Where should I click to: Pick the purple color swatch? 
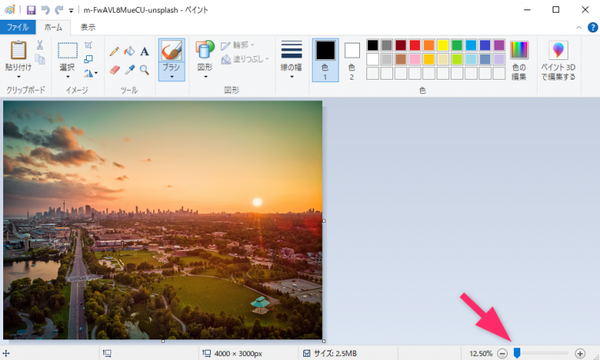499,45
